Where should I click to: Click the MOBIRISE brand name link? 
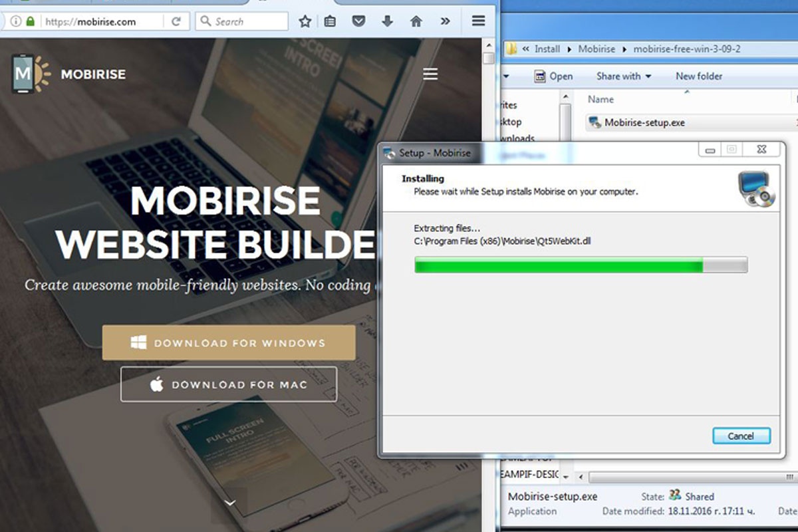tap(93, 74)
